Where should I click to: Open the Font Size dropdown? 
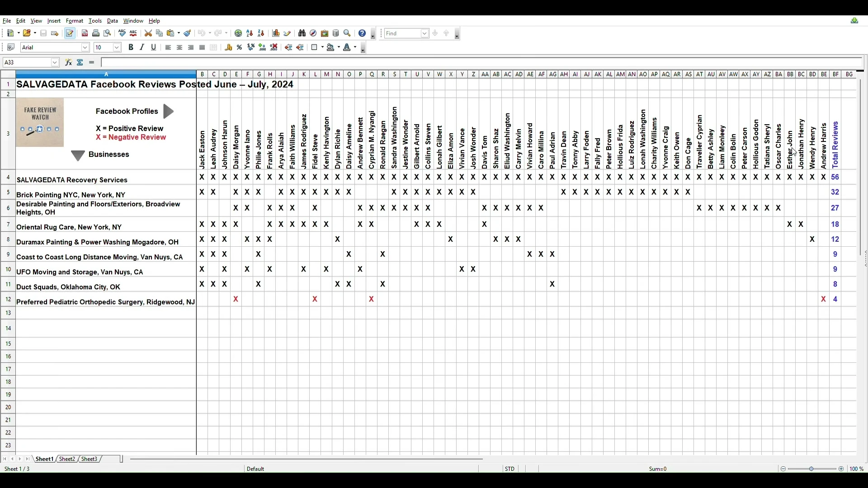click(x=117, y=47)
